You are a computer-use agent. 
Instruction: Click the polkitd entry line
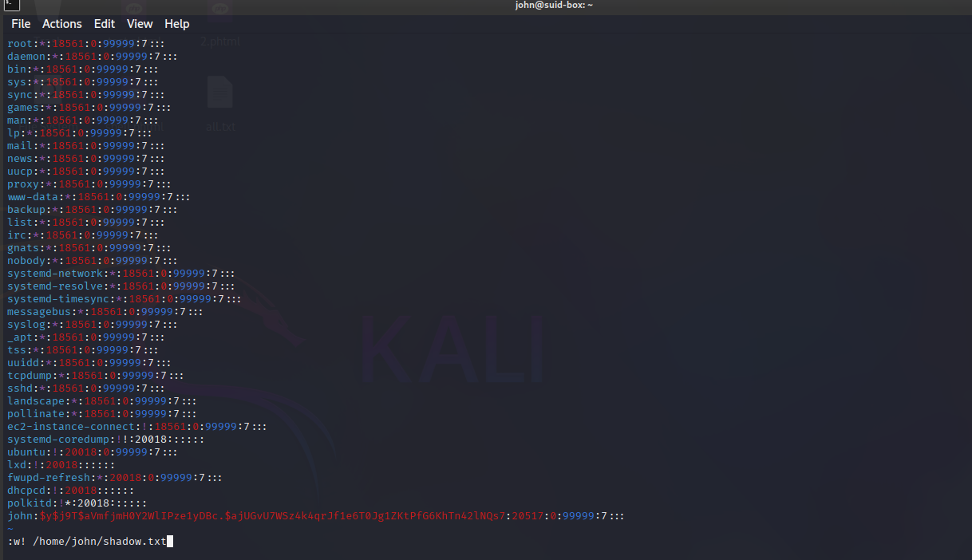(x=77, y=503)
